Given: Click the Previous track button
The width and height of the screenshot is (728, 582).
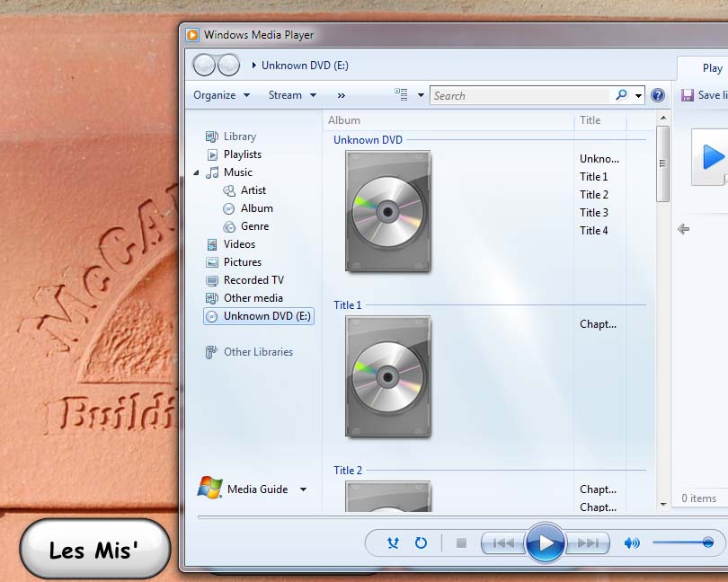Looking at the screenshot, I should pos(502,542).
